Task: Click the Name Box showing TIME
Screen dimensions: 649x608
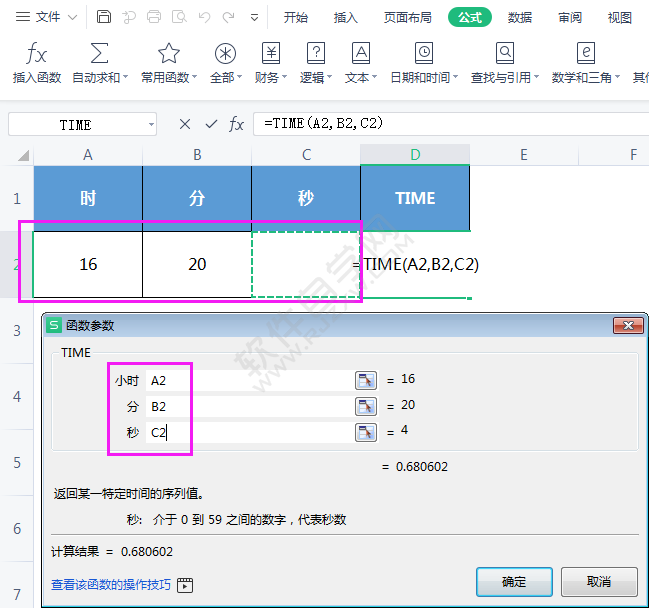Action: [x=82, y=124]
